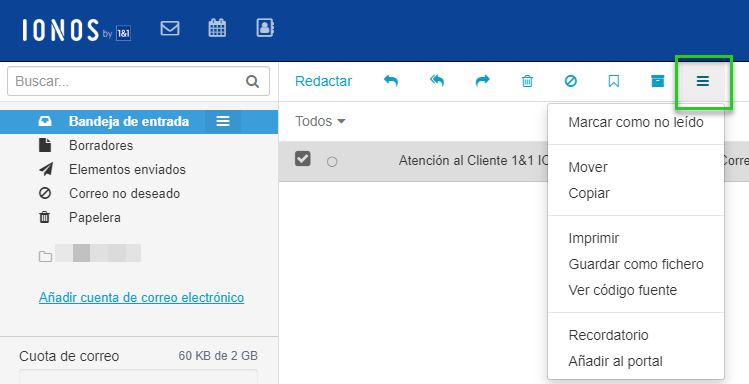Click the bookmark flag icon in toolbar

(614, 81)
